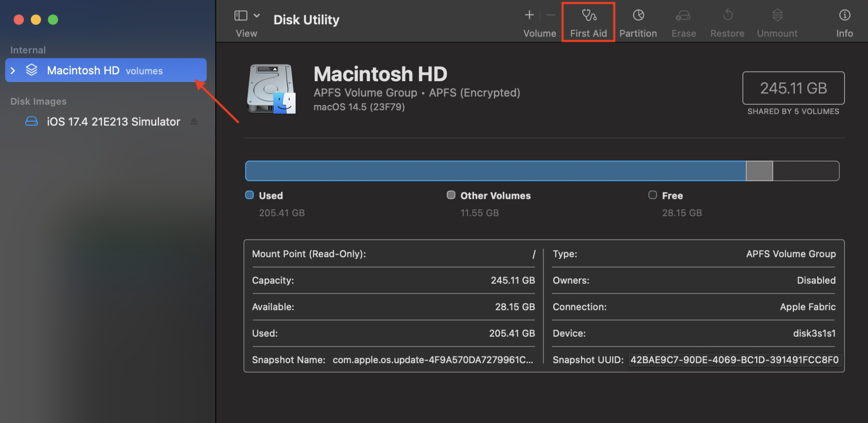This screenshot has width=868, height=423.
Task: Open the Partition tool
Action: tap(638, 22)
